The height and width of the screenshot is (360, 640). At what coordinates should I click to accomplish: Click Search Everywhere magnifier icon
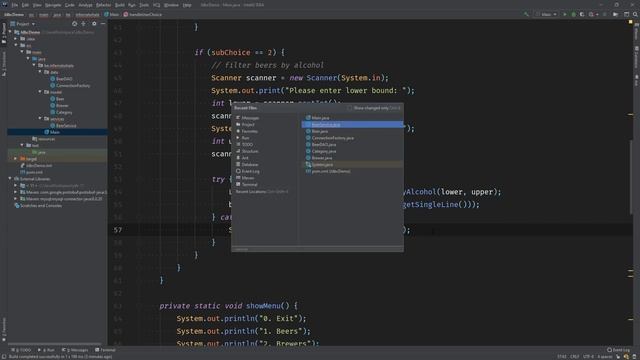pyautogui.click(x=636, y=15)
